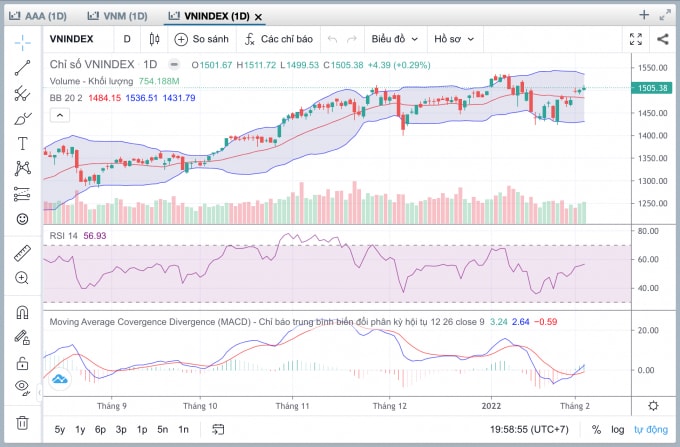This screenshot has height=447, width=680.
Task: Toggle magnet mode
Action: 23,312
